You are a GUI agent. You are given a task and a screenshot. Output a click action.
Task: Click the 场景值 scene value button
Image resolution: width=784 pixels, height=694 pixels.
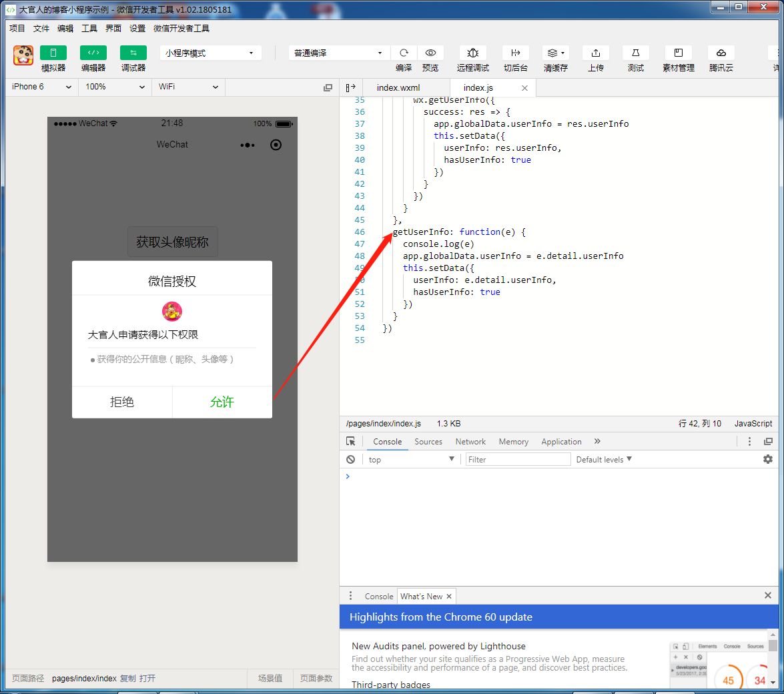click(x=270, y=679)
